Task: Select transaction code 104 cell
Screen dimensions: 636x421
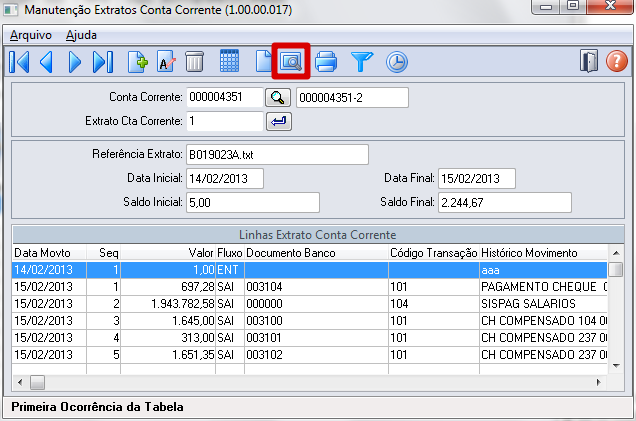Action: (434, 304)
